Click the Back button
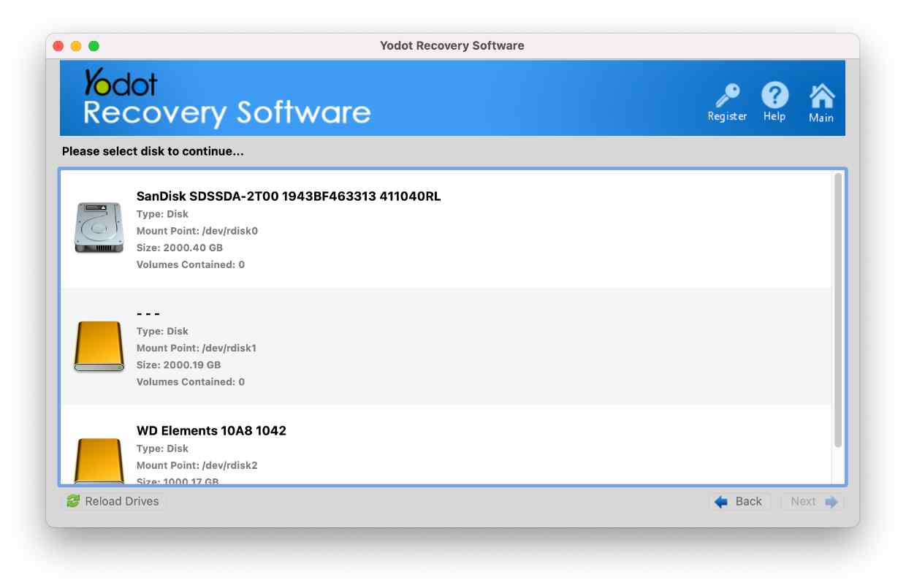The height and width of the screenshot is (588, 906). click(x=739, y=501)
